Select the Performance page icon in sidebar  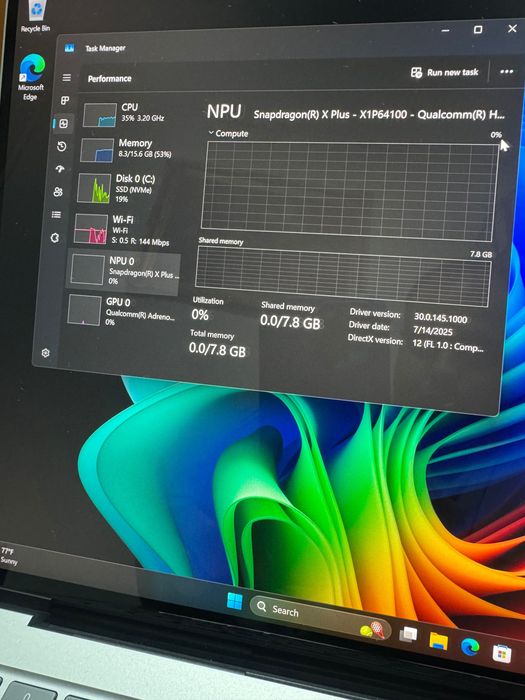coord(63,124)
